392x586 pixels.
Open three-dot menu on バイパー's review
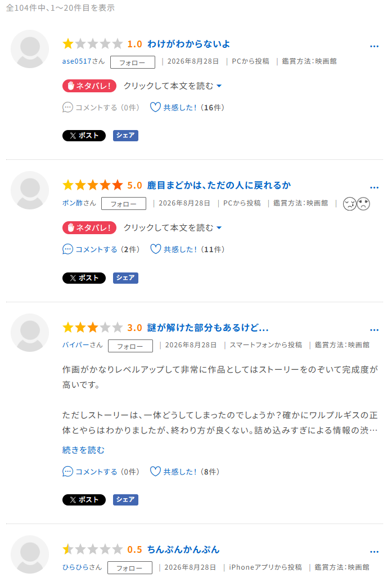pyautogui.click(x=374, y=330)
